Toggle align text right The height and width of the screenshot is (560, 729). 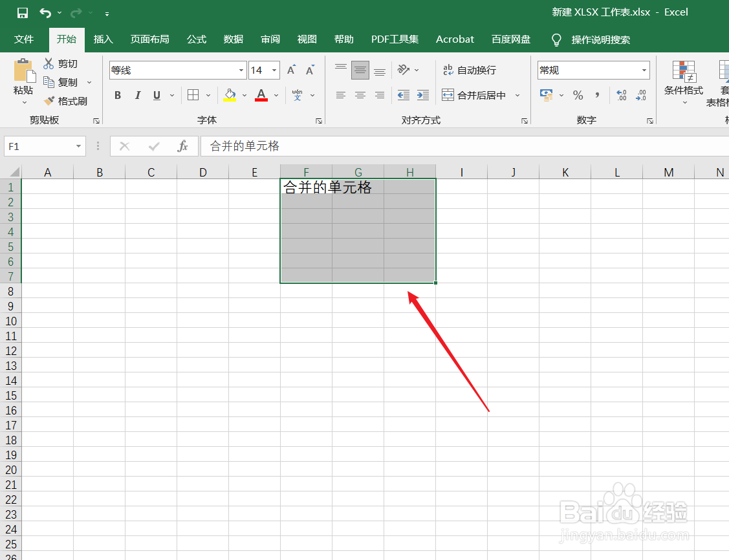[380, 95]
